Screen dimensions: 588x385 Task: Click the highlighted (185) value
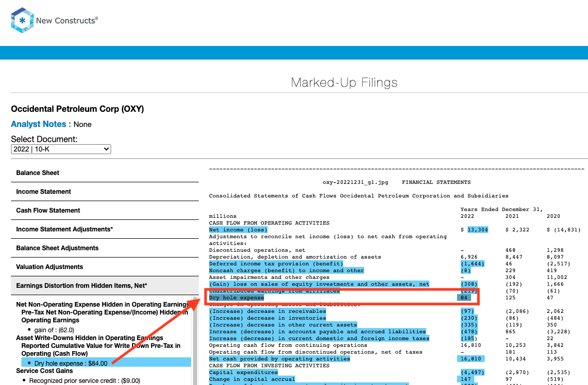pyautogui.click(x=469, y=339)
